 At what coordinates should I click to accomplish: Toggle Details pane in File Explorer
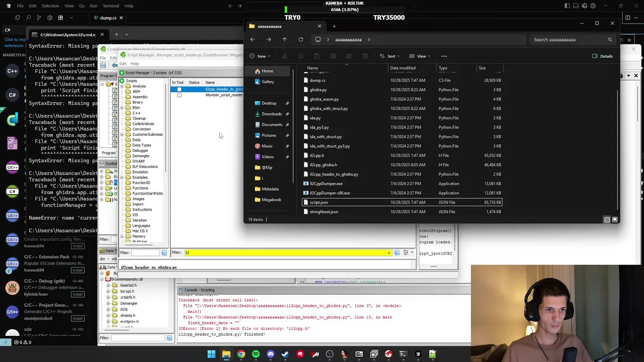(602, 56)
